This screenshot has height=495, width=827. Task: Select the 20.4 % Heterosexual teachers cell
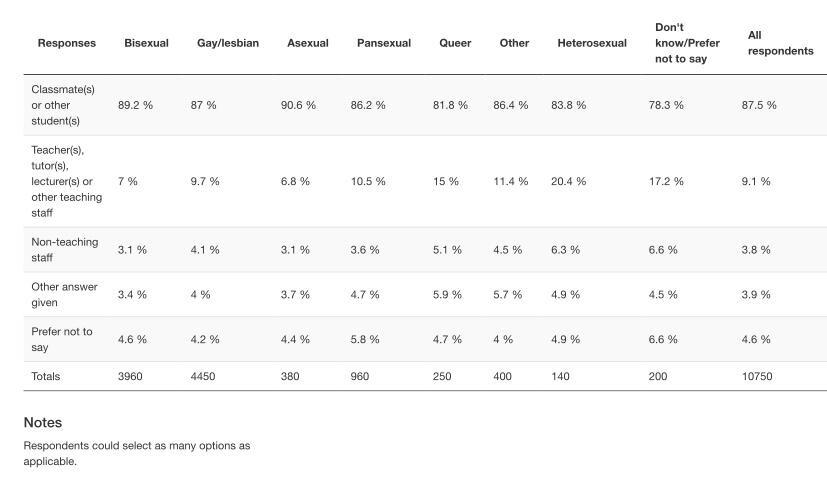coord(568,181)
